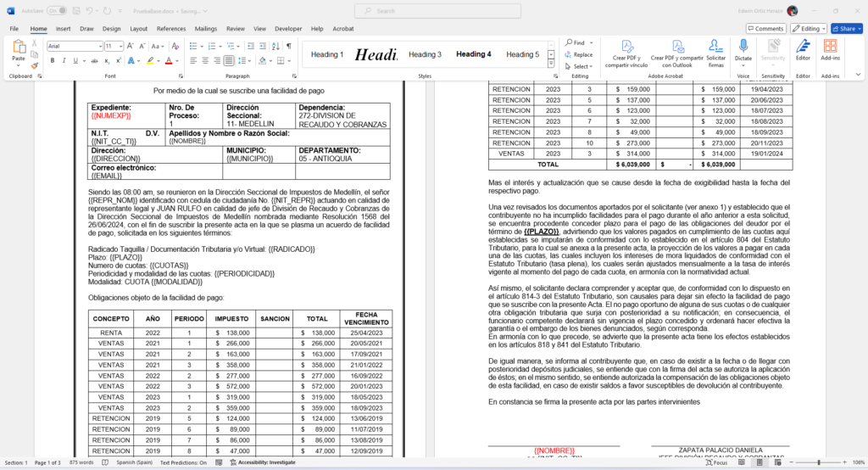Viewport: 868px width, 470px height.
Task: Switch to the Acrobat tab
Action: pos(343,28)
